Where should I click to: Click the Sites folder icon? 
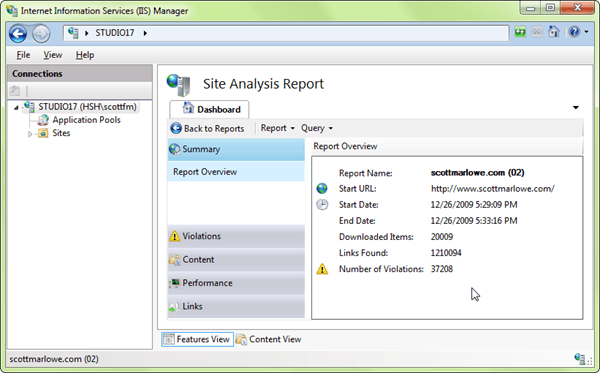click(x=43, y=133)
